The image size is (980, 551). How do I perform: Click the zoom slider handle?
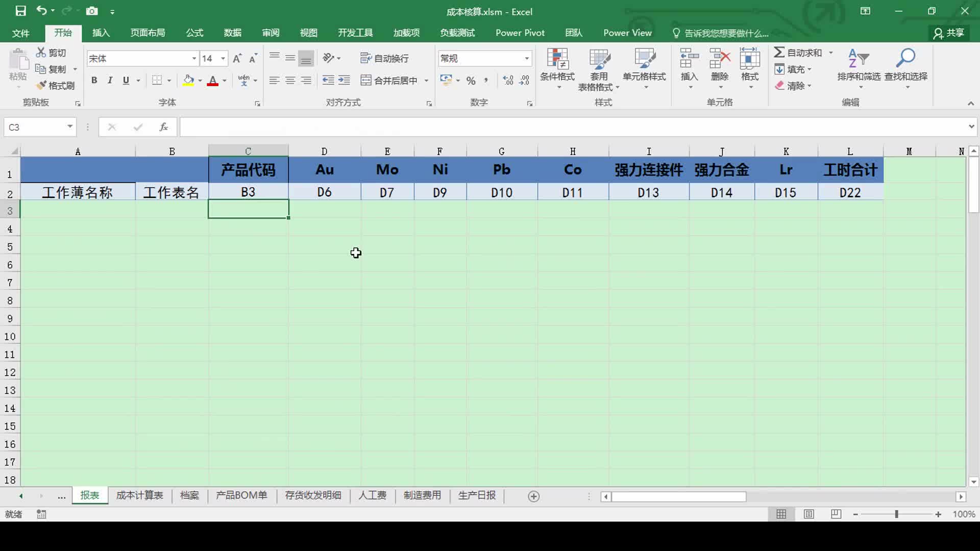pos(896,514)
